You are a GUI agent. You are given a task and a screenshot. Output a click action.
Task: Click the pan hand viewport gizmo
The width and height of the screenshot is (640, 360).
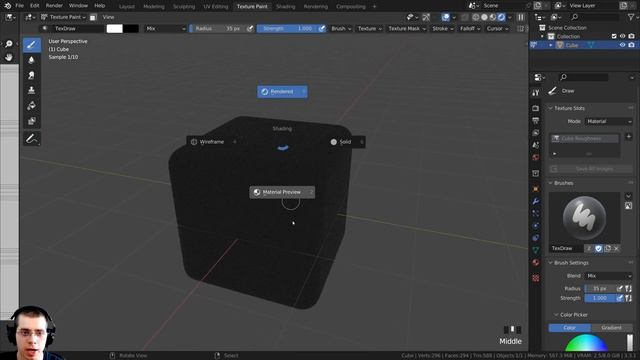tap(9, 57)
